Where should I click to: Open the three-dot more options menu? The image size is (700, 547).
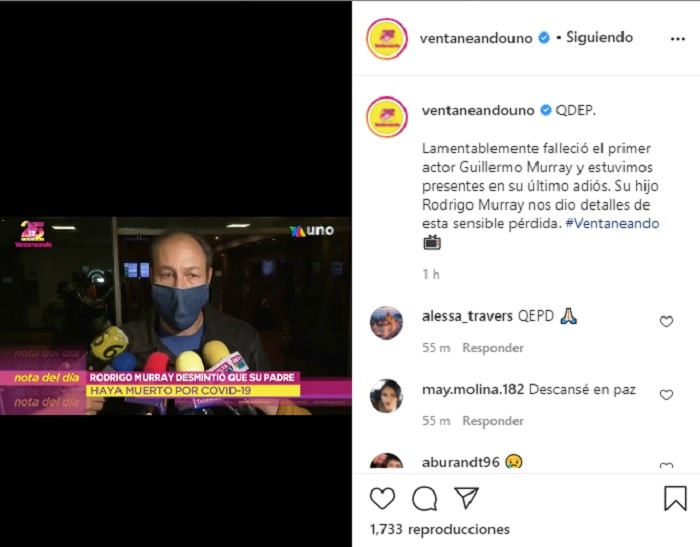click(x=678, y=39)
